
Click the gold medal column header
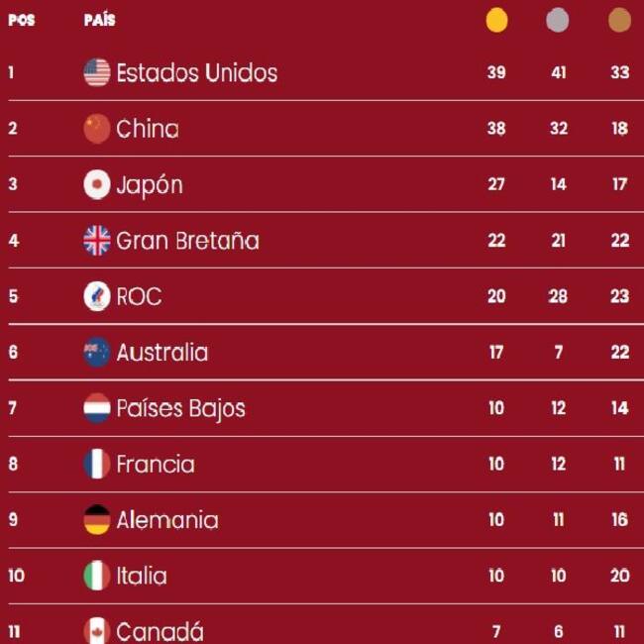496,20
